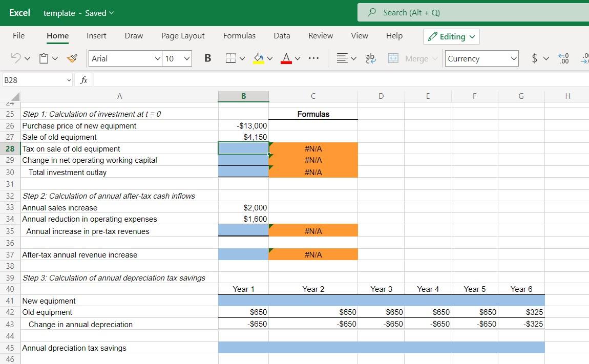589x364 pixels.
Task: Click the fill color bucket icon
Action: click(x=259, y=59)
